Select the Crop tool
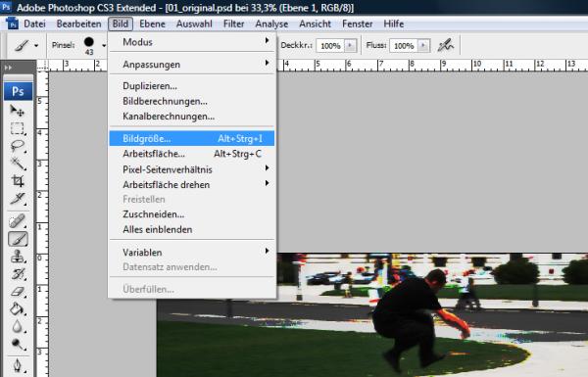Image resolution: width=588 pixels, height=377 pixels. (18, 181)
